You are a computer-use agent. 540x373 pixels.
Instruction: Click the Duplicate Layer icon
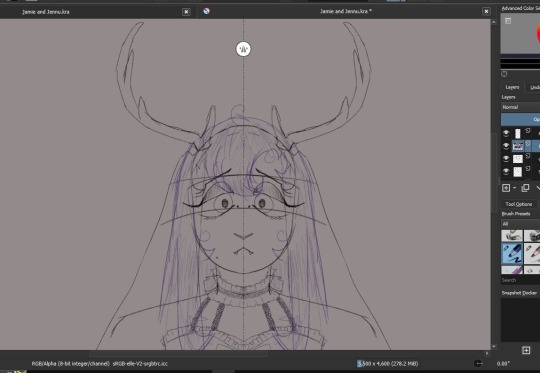pos(525,188)
